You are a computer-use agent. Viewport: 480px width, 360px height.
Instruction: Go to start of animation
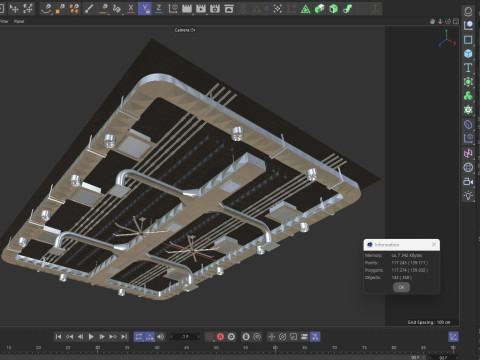pos(58,337)
